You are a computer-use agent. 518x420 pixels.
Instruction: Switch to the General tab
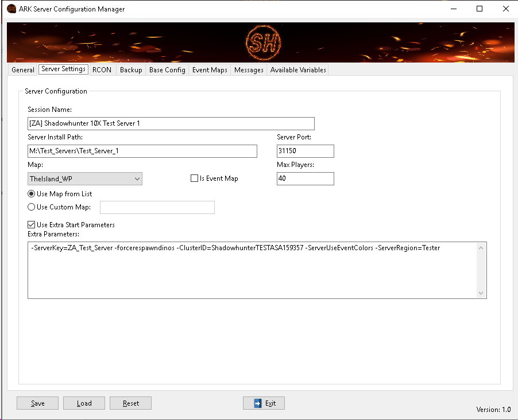(x=23, y=70)
